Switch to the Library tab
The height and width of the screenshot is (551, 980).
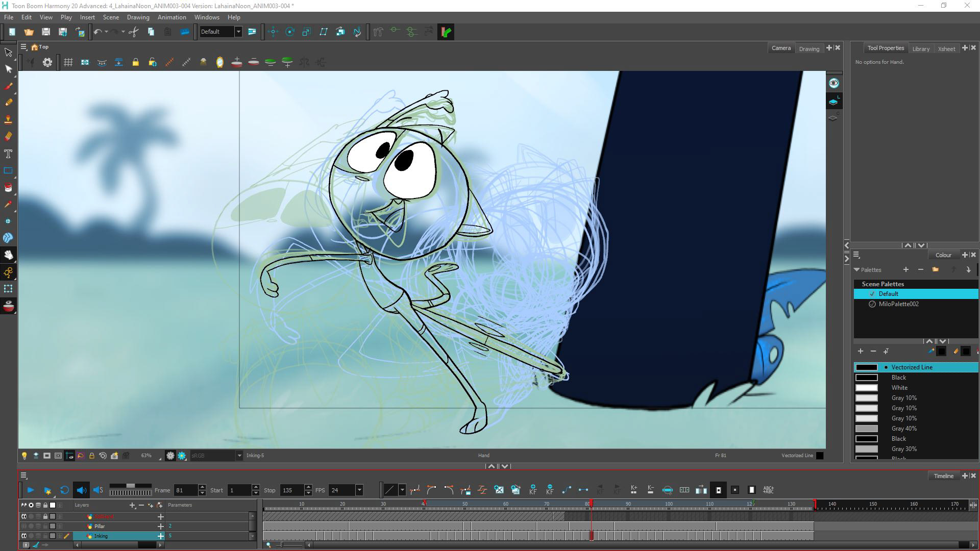(921, 49)
